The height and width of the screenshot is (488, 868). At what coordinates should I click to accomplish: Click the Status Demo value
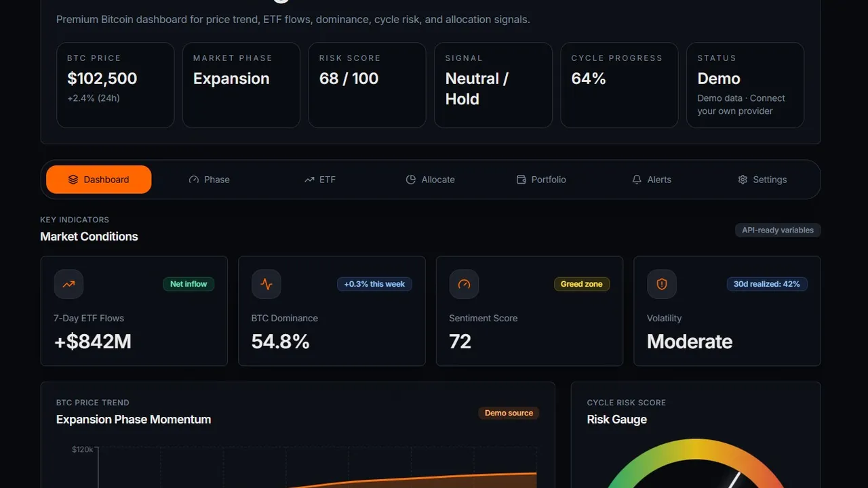coord(719,79)
